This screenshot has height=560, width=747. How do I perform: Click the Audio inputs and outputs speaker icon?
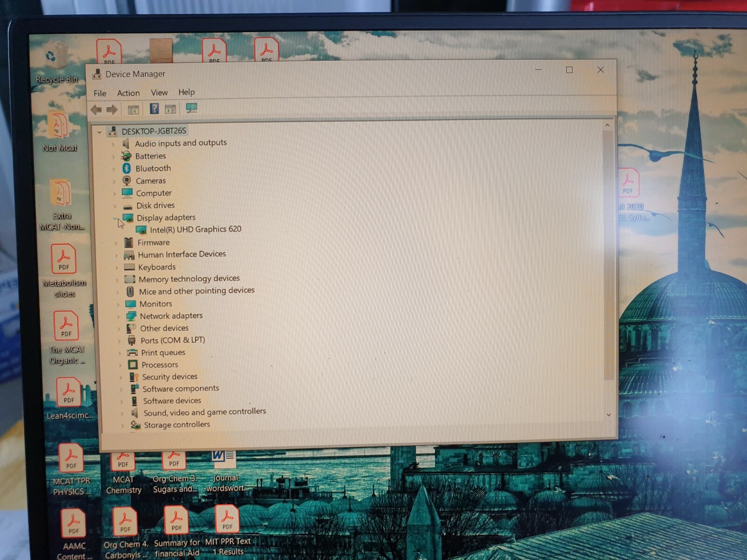pyautogui.click(x=126, y=143)
